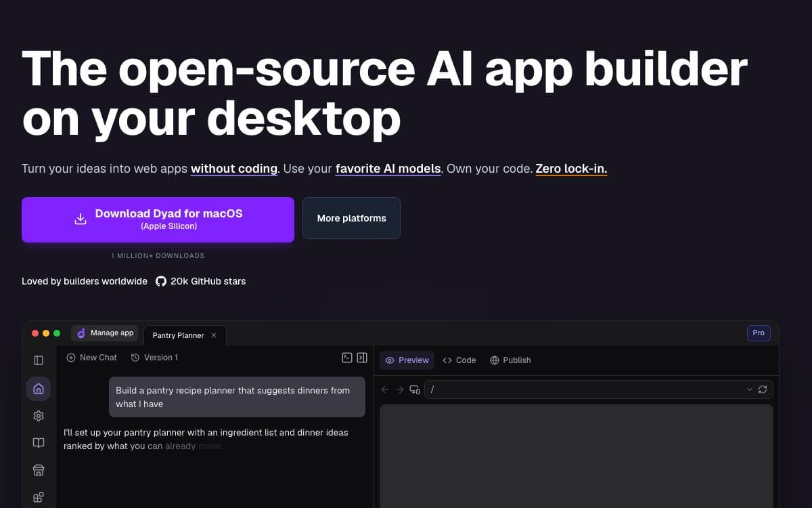
Task: Click the "Build a pantry recipe planner" message
Action: (237, 397)
